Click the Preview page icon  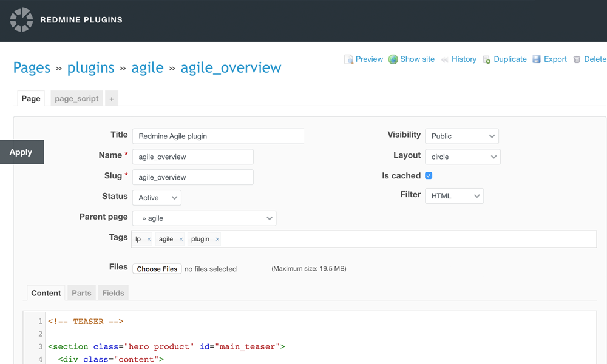pyautogui.click(x=349, y=59)
